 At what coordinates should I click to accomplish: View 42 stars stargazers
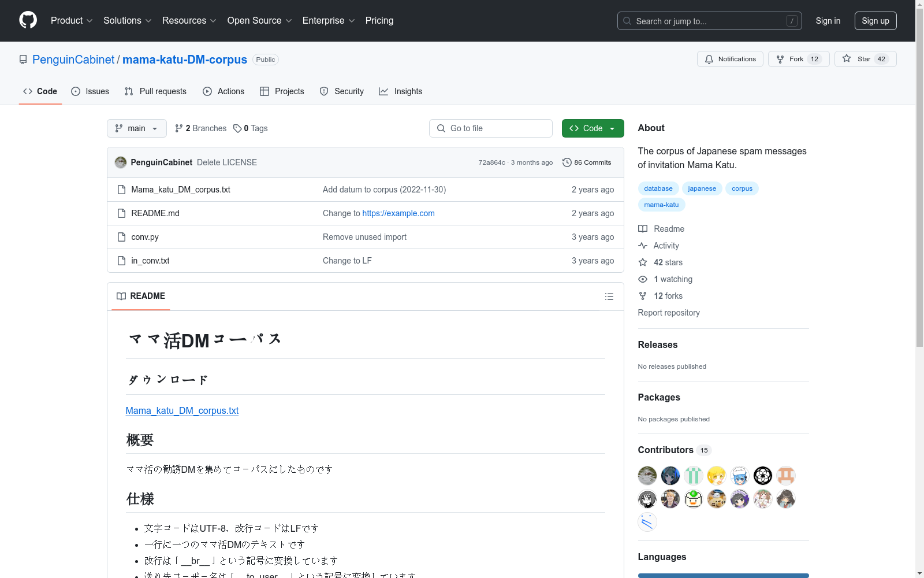coord(660,262)
